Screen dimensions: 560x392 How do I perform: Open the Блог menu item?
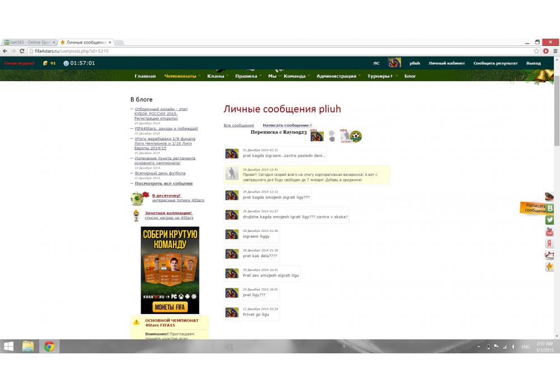(410, 76)
